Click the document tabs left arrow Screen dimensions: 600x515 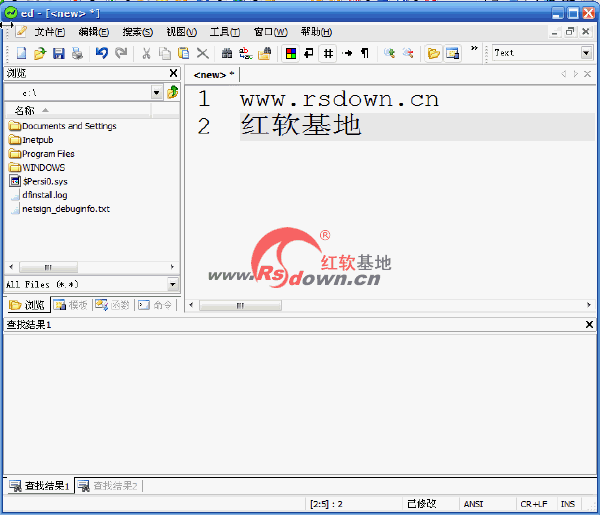pos(564,74)
